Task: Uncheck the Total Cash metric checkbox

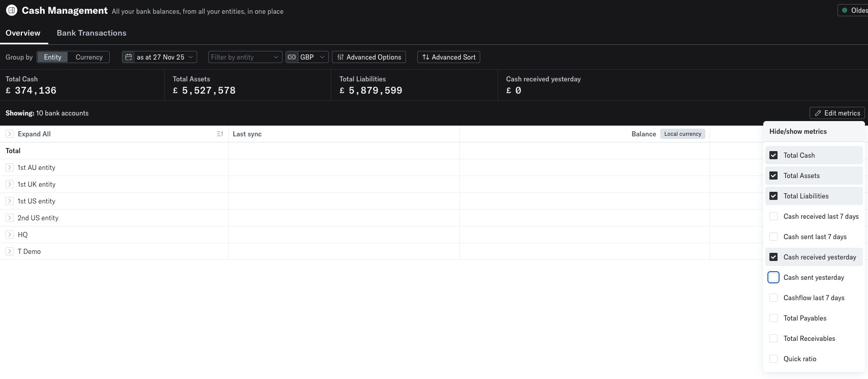Action: click(773, 155)
